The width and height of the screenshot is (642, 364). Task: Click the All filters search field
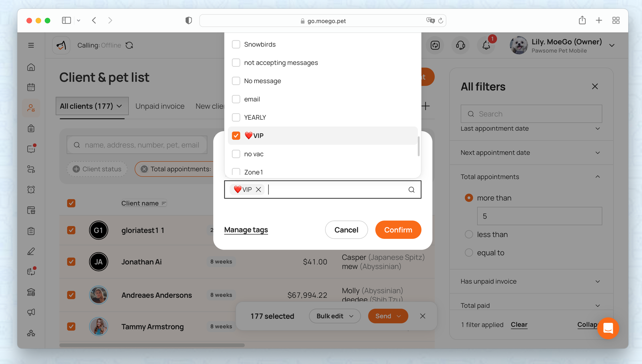536,114
